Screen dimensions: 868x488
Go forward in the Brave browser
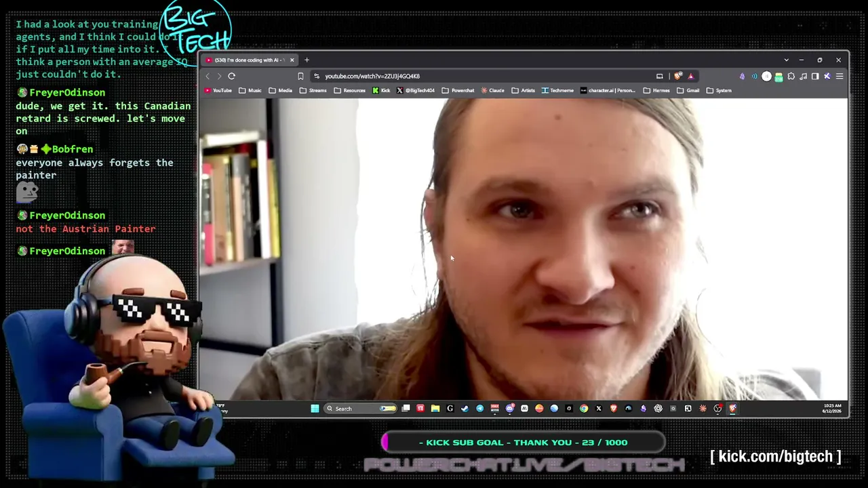(219, 76)
